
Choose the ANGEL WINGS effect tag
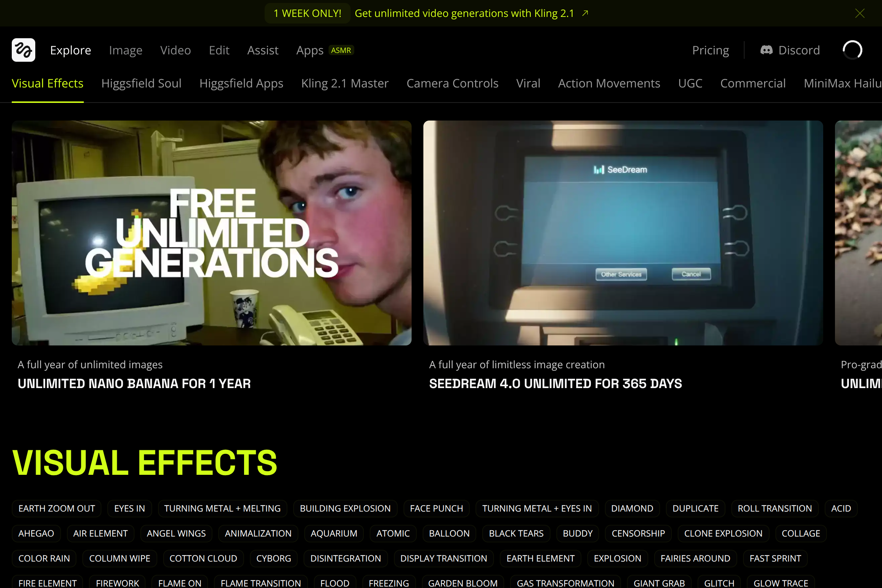point(176,533)
